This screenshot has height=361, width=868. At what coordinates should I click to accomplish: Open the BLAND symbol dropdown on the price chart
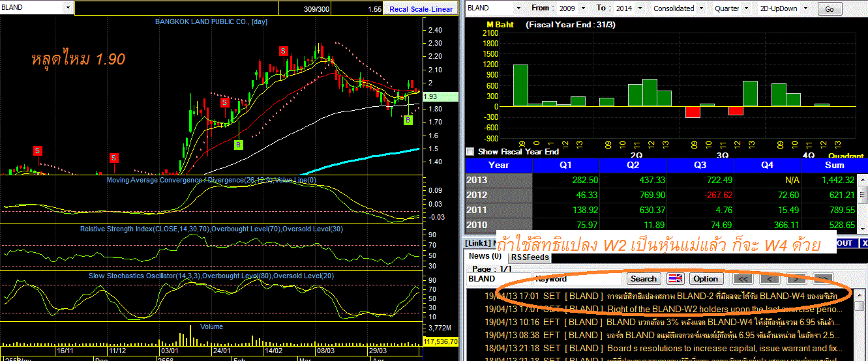pos(68,8)
